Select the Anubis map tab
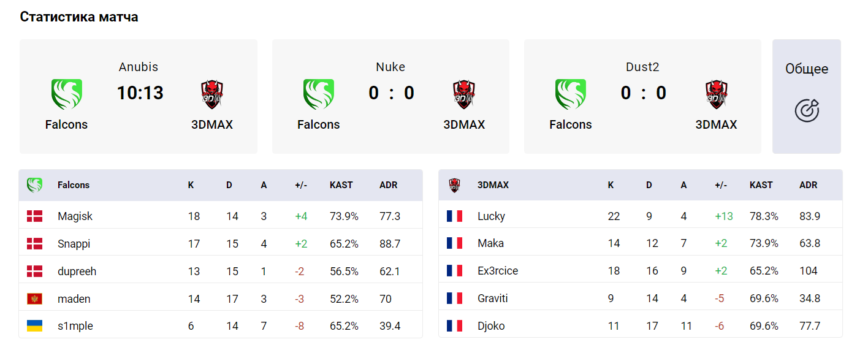 [x=139, y=96]
